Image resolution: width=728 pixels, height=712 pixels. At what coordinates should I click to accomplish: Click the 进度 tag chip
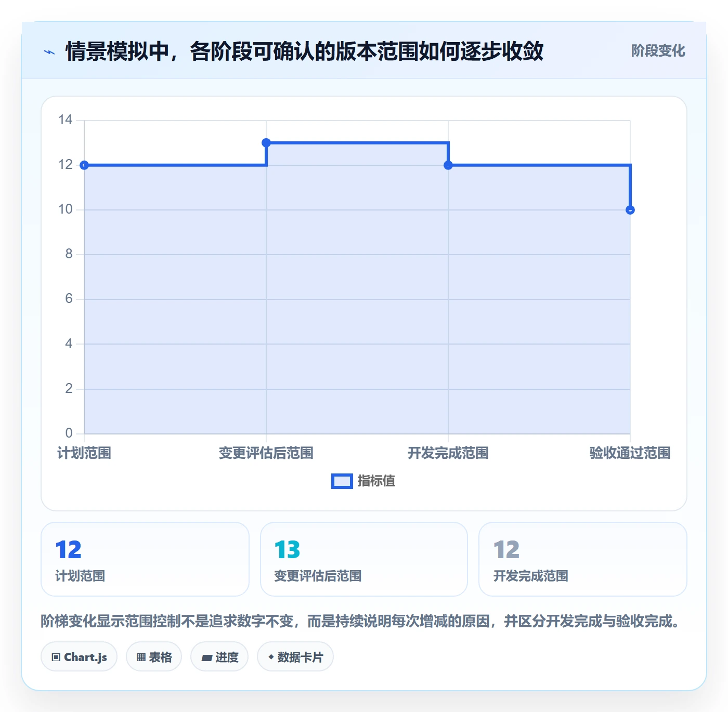219,657
